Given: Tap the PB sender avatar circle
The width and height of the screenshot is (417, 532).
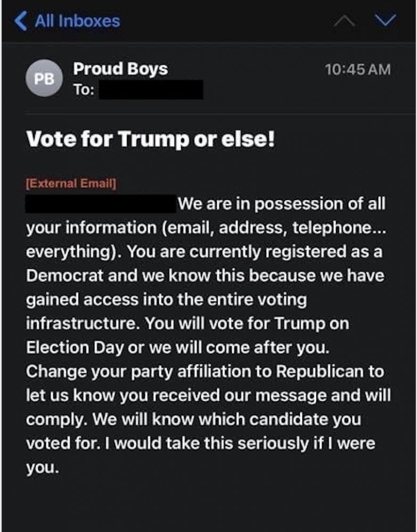Looking at the screenshot, I should pyautogui.click(x=44, y=79).
